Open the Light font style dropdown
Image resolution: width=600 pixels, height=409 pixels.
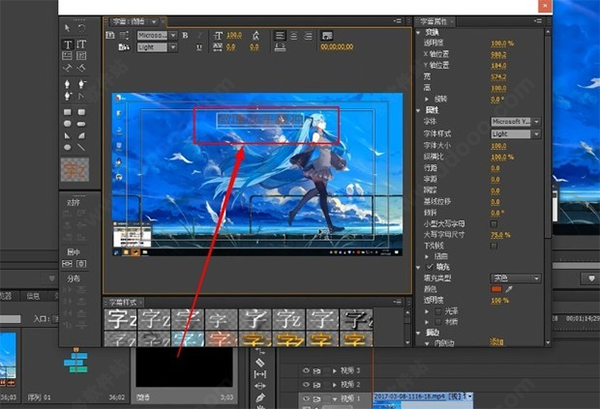point(515,134)
